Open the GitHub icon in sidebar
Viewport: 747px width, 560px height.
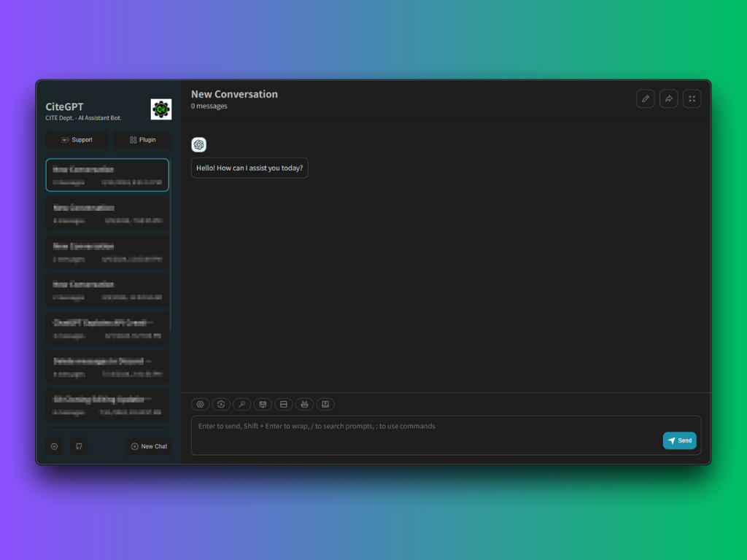pos(79,446)
